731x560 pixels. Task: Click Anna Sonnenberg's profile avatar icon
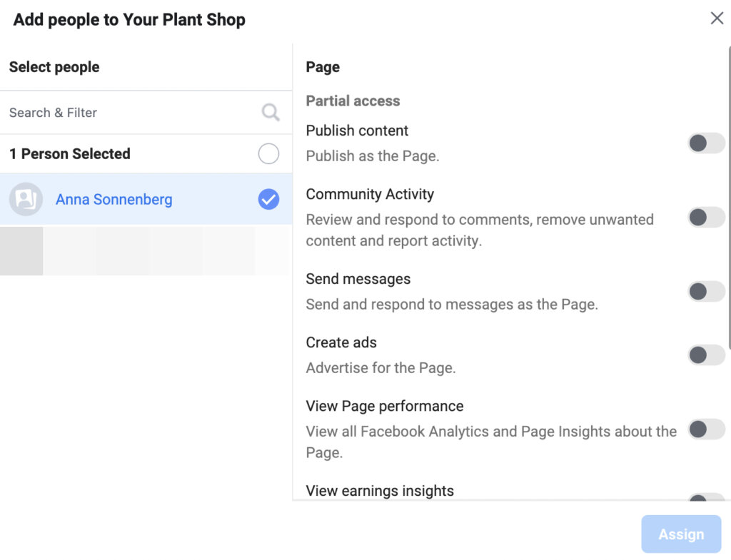tap(26, 200)
